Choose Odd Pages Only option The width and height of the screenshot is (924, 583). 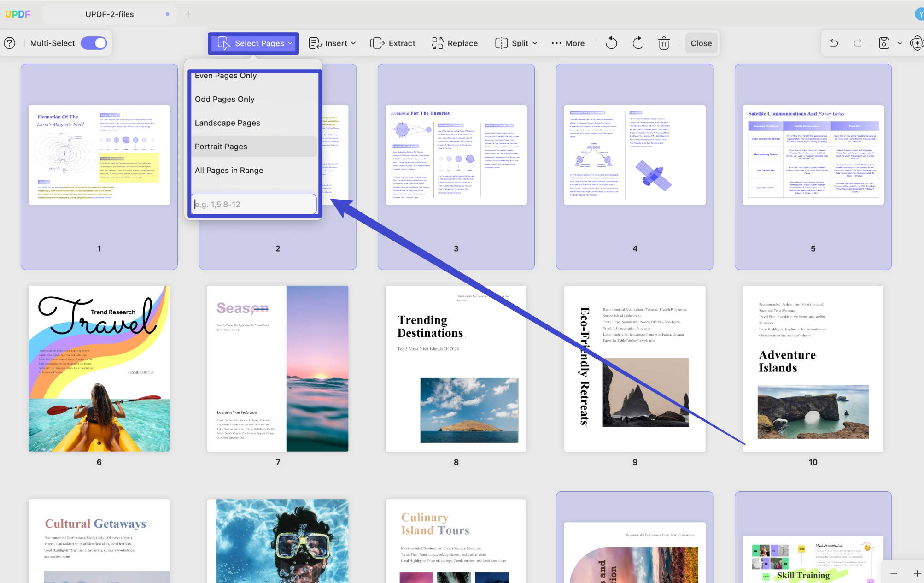tap(225, 99)
